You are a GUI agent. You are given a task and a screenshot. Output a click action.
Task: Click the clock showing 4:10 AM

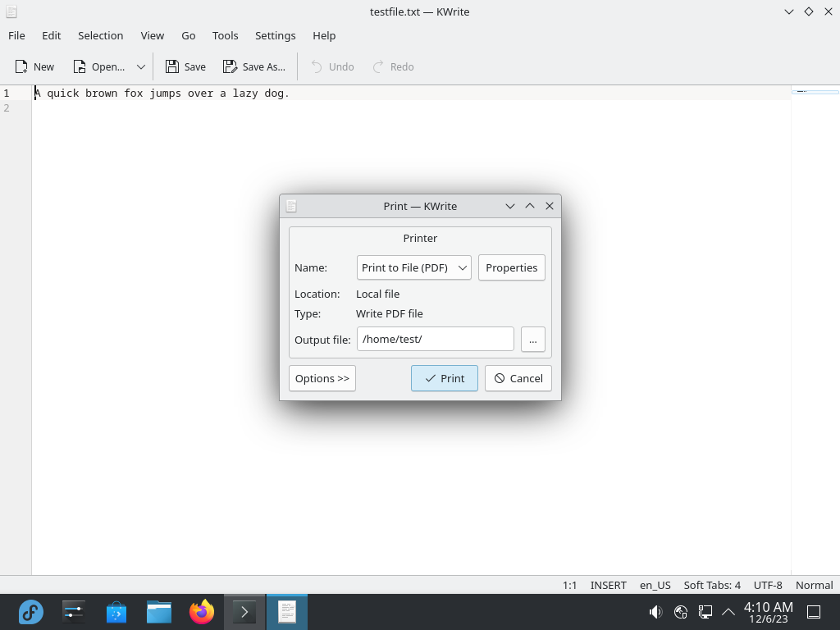(x=768, y=612)
